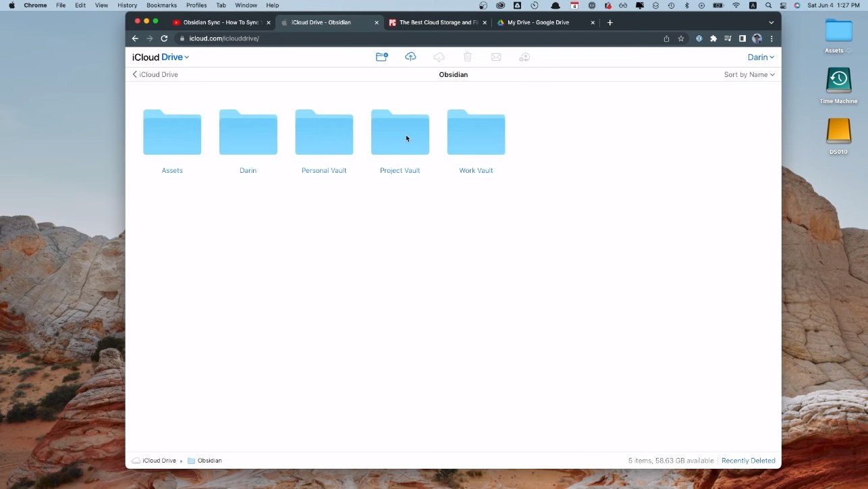Viewport: 868px width, 489px height.
Task: Click the Upload cloud icon
Action: 410,57
